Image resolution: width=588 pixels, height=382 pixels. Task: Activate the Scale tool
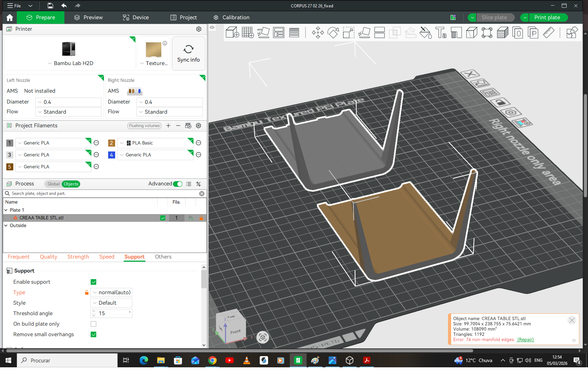tap(348, 33)
